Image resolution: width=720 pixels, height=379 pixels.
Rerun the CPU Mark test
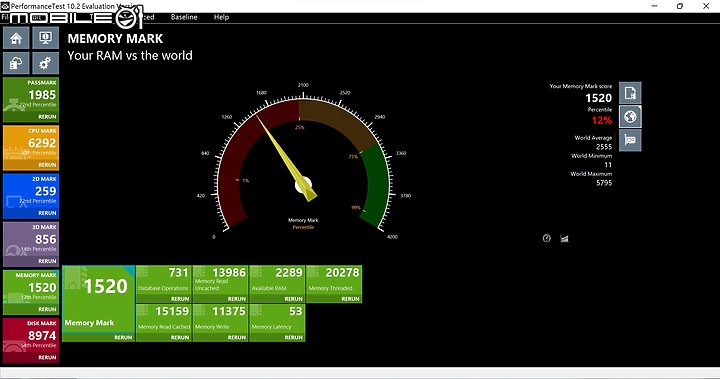tap(47, 165)
